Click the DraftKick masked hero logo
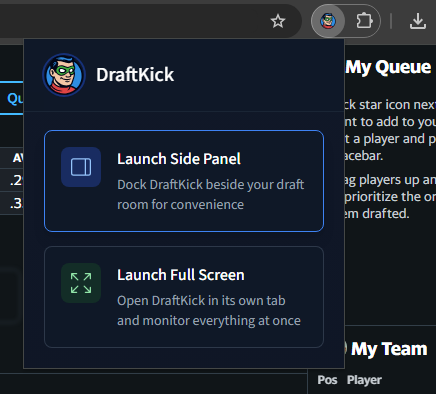This screenshot has height=394, width=436. click(64, 75)
